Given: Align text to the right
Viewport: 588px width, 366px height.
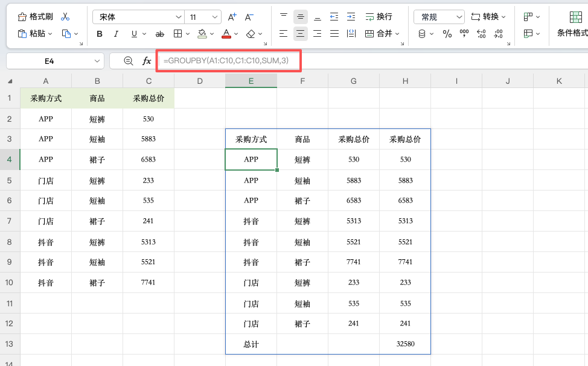Looking at the screenshot, I should click(x=318, y=34).
